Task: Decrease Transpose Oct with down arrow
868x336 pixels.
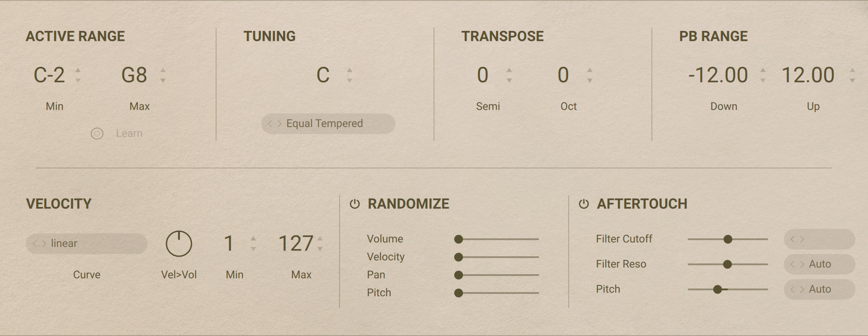Action: click(590, 81)
